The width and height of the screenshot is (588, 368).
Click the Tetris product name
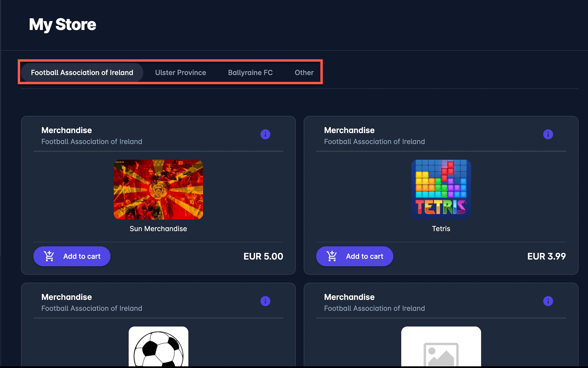pyautogui.click(x=441, y=229)
